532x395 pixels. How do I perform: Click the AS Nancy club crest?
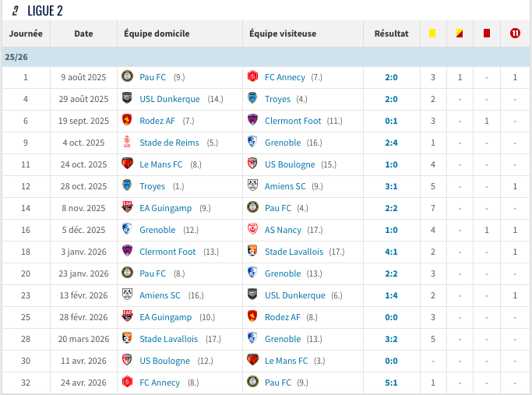pos(252,229)
